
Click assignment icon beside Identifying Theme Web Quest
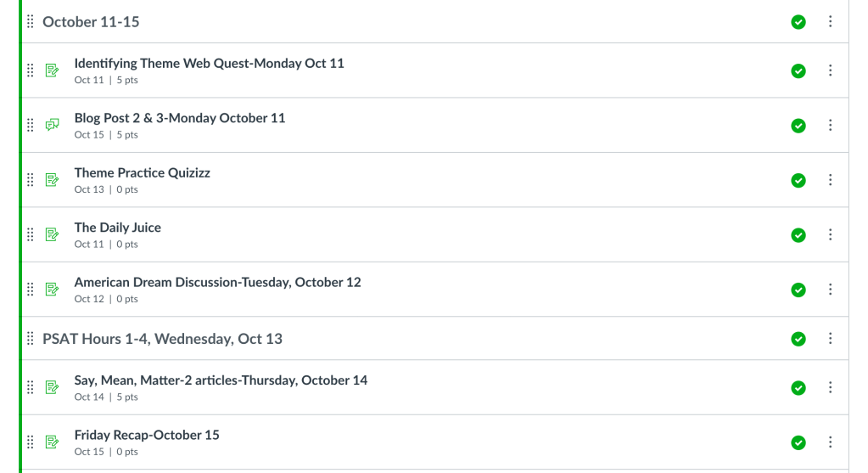52,70
